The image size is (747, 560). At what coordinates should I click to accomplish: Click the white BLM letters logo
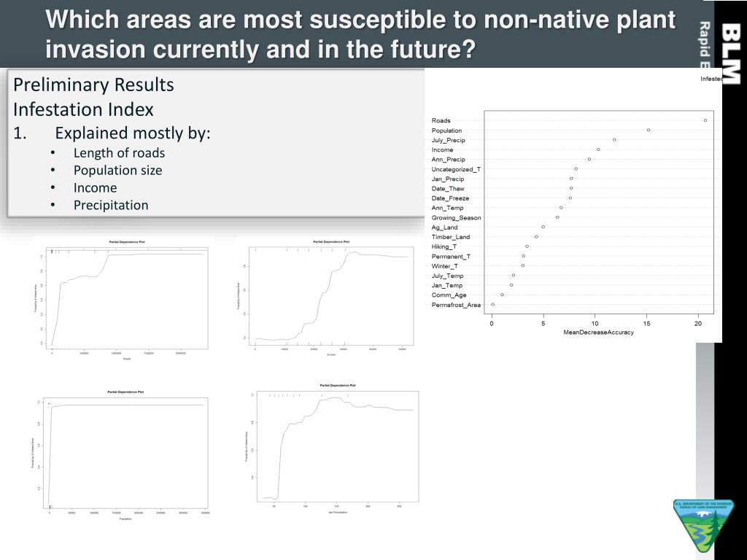click(729, 54)
